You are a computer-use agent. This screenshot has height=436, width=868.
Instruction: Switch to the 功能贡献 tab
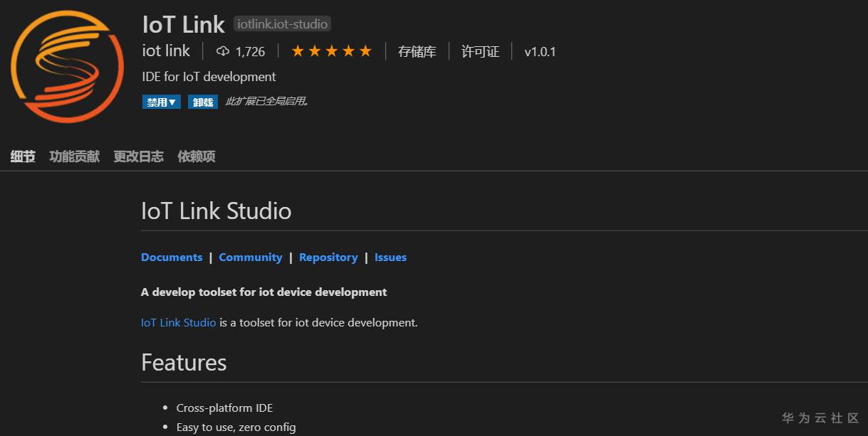tap(74, 156)
